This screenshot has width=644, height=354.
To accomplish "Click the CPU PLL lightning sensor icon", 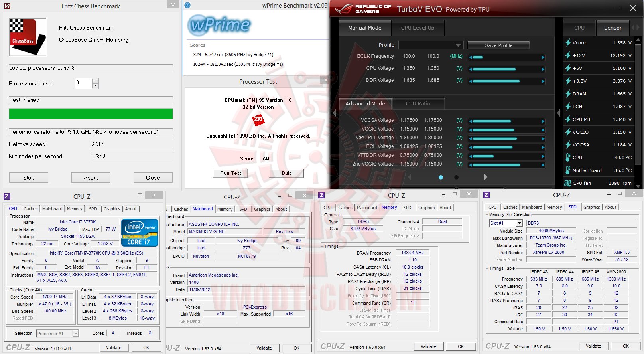I will (x=568, y=119).
